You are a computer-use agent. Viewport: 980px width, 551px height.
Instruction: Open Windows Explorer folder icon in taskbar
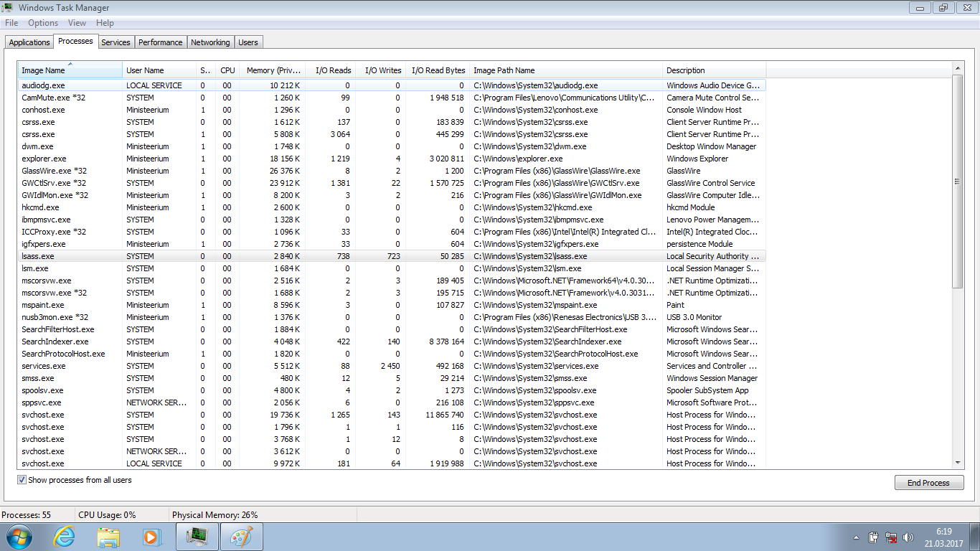click(x=108, y=536)
